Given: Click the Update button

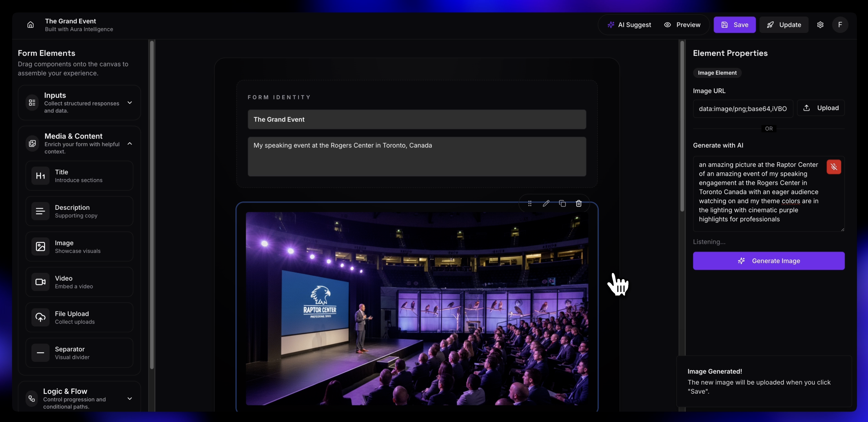Looking at the screenshot, I should (784, 25).
